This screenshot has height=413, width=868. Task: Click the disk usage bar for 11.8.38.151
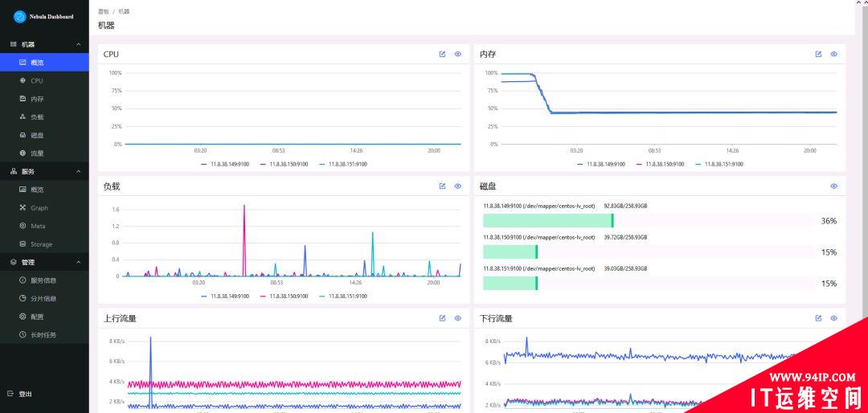point(649,283)
